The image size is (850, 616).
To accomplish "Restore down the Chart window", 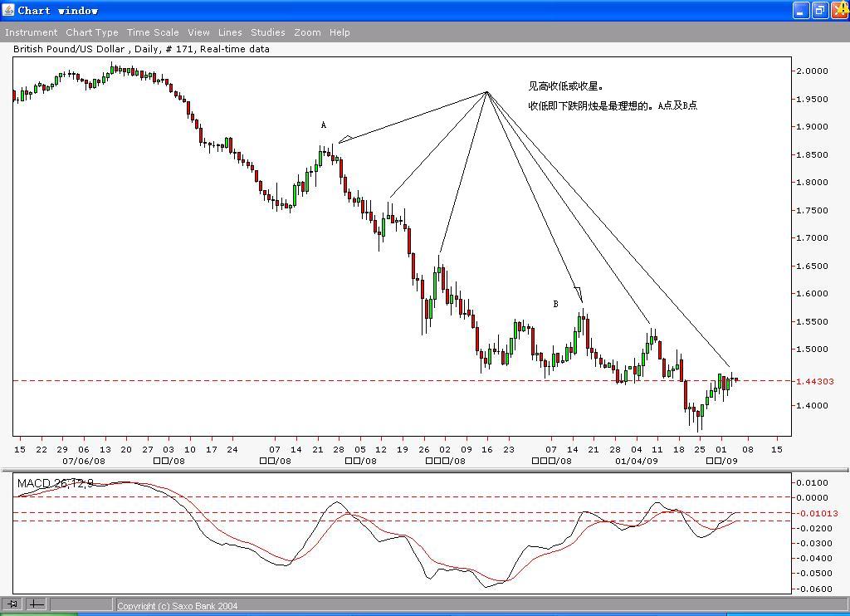I will click(x=820, y=10).
